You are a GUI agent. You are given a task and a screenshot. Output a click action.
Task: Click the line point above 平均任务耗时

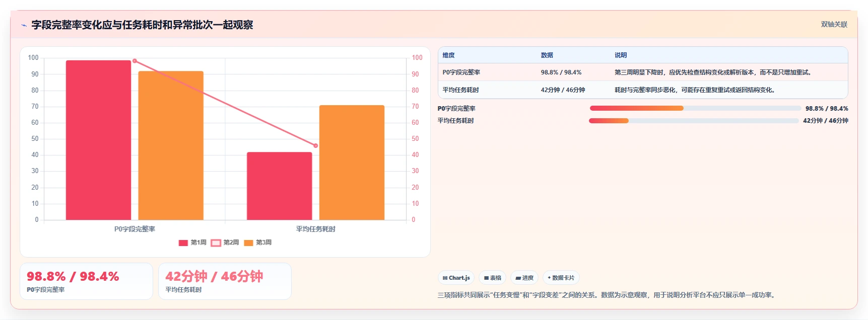(x=316, y=145)
